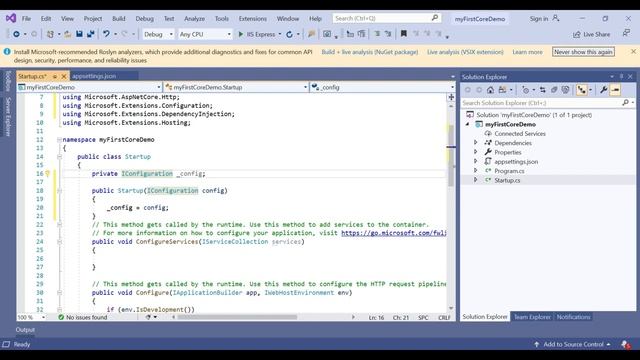
Task: Click the split editor icon above the scrollbar
Action: coord(451,97)
